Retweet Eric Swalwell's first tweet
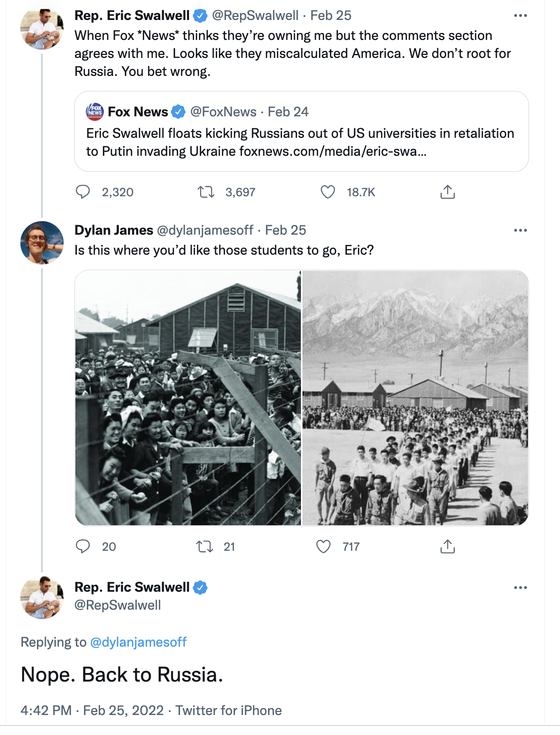The height and width of the screenshot is (735, 560). point(206,192)
